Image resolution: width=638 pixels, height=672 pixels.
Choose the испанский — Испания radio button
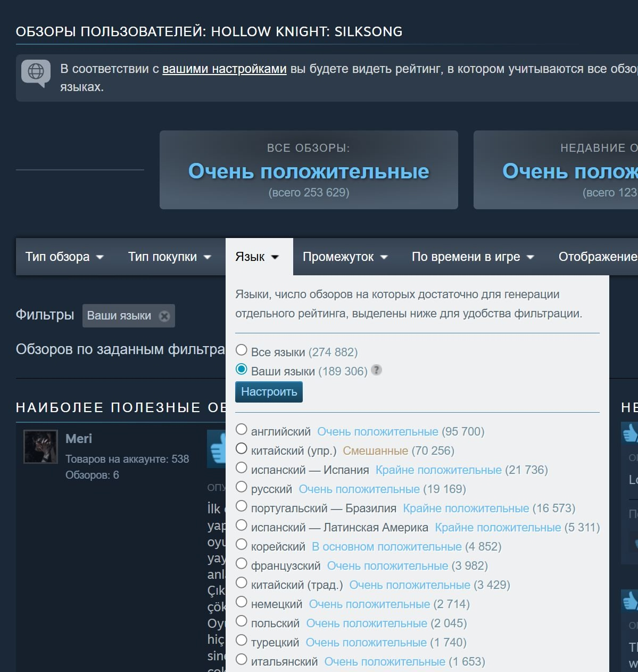click(242, 468)
